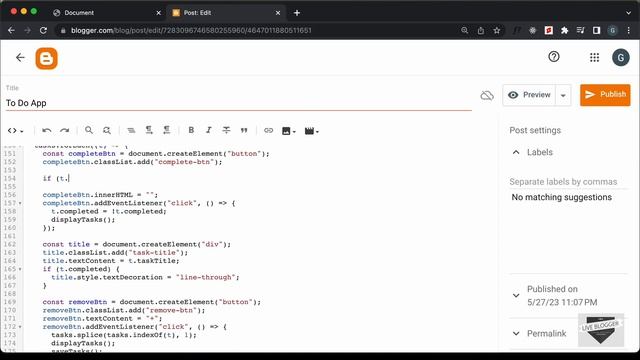Place cursor on line 154 "if (t."
640x360 pixels.
56,178
